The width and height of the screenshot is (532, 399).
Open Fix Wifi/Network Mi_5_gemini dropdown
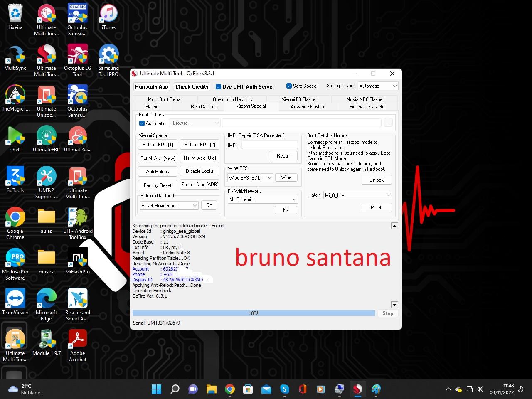(x=263, y=199)
